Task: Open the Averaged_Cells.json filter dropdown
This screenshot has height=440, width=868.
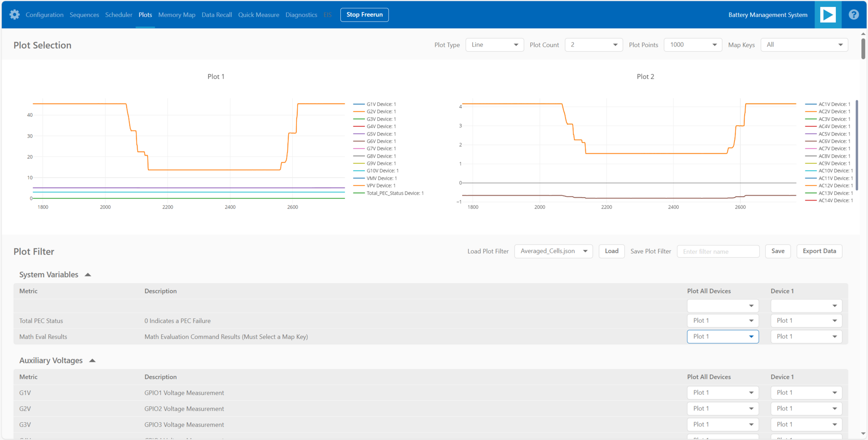Action: point(553,251)
